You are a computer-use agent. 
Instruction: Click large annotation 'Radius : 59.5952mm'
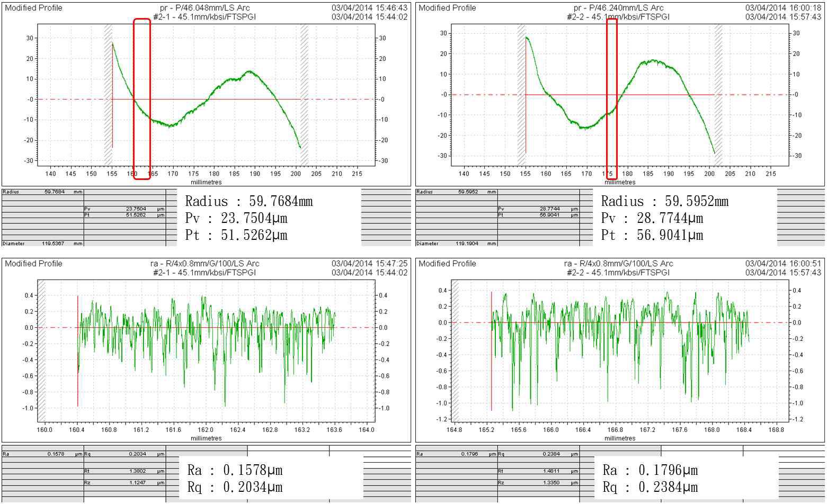(x=665, y=202)
